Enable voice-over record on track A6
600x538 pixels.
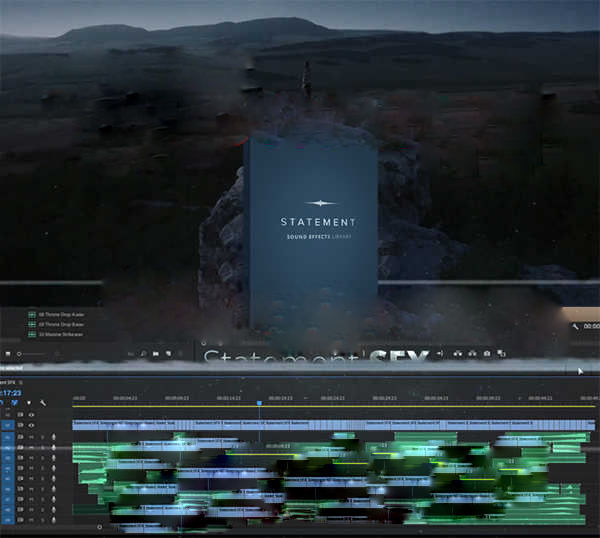point(54,489)
